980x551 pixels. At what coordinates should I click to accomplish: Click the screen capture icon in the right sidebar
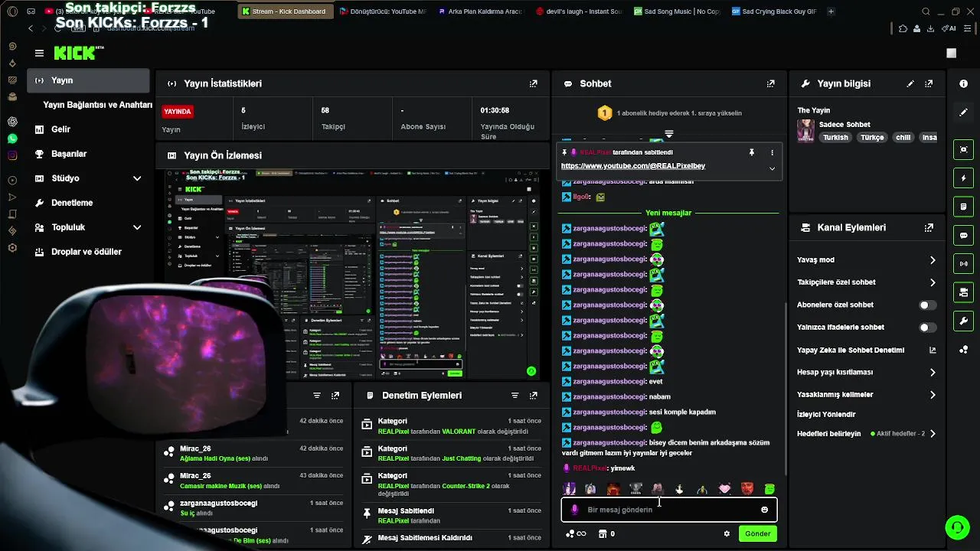964,150
